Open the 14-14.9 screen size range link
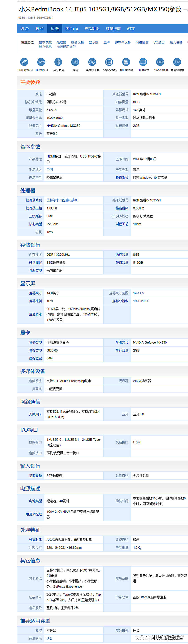The height and width of the screenshot is (644, 188). 138,293
